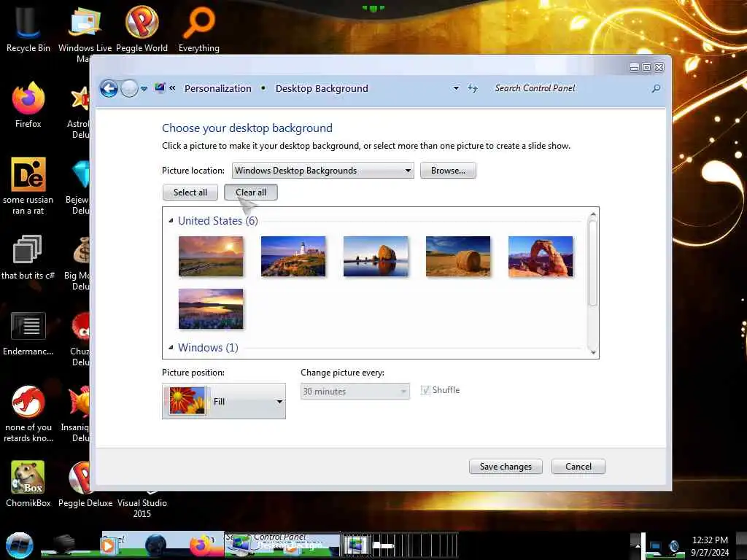The image size is (747, 560).
Task: Click the taskbar clock showing 12:32 PM
Action: (x=709, y=545)
